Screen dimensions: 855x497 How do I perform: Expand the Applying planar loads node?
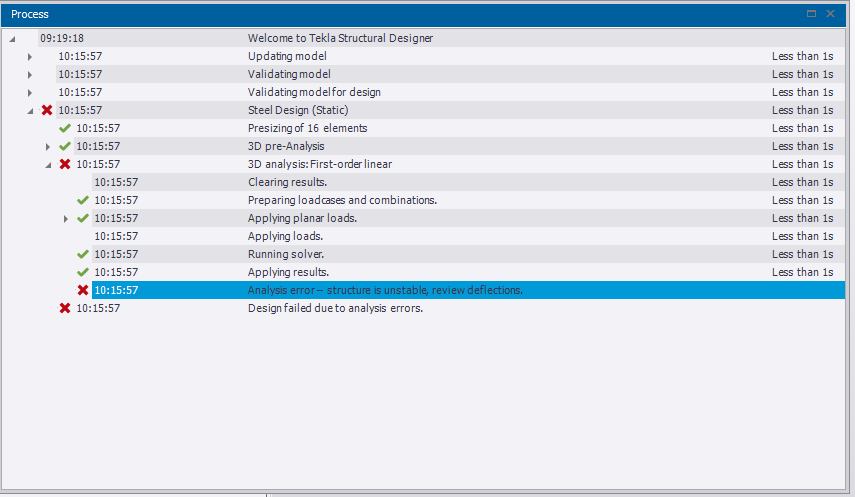[x=65, y=219]
